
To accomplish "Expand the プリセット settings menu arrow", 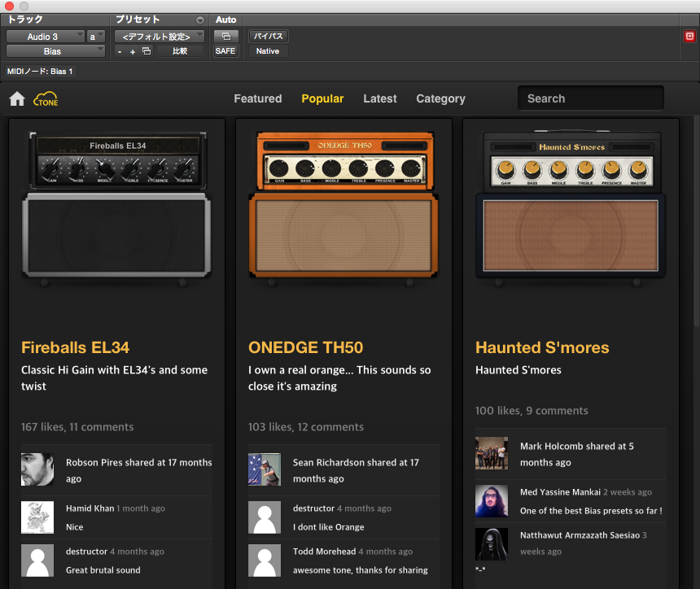I will (200, 20).
